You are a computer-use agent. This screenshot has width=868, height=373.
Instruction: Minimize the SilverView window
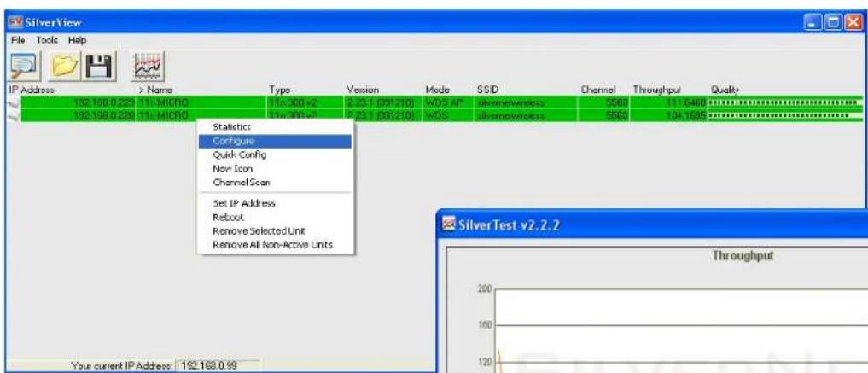tap(813, 23)
